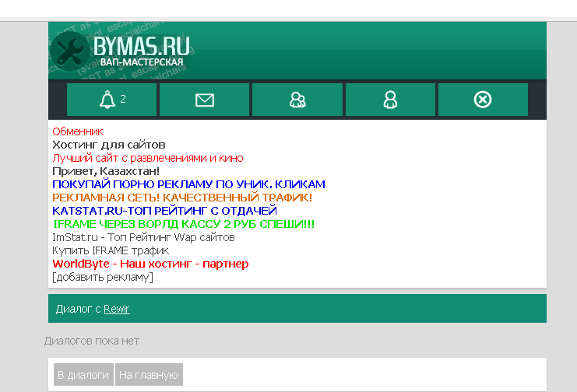Click добавить рекламу link

point(102,277)
